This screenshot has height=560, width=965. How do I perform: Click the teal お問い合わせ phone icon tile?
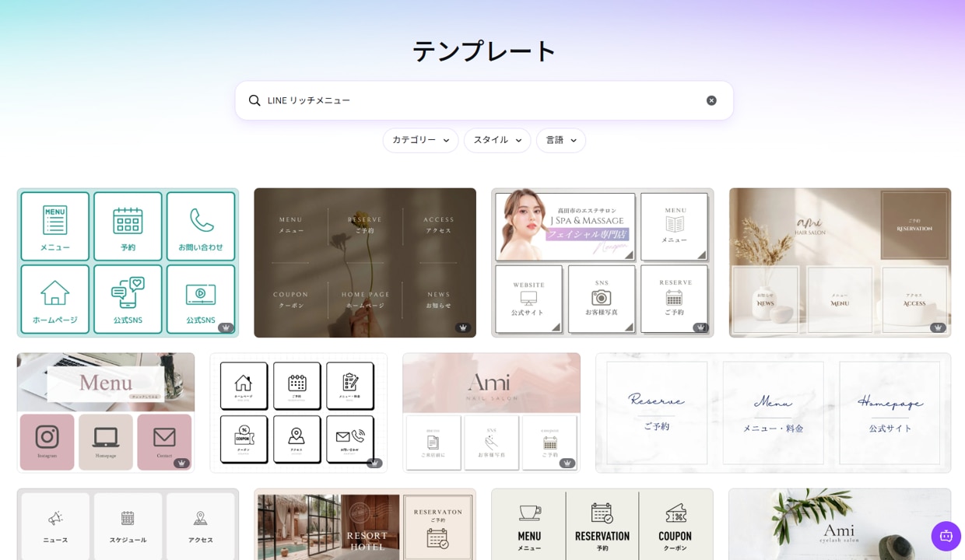(201, 226)
